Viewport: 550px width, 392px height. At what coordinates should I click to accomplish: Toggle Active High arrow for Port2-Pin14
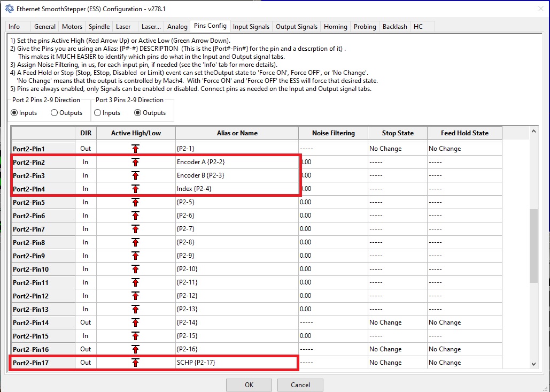[135, 322]
